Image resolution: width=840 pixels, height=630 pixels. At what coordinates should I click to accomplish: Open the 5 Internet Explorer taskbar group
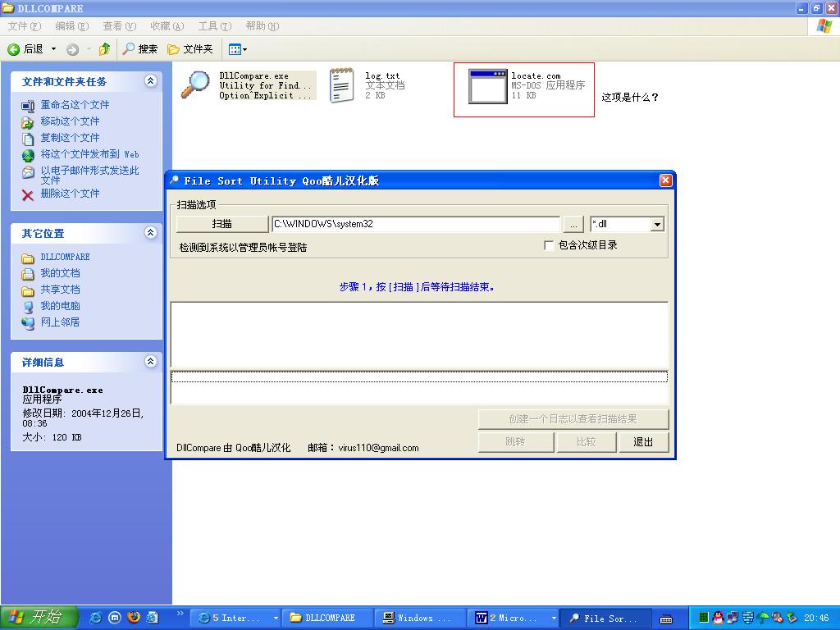(x=236, y=619)
